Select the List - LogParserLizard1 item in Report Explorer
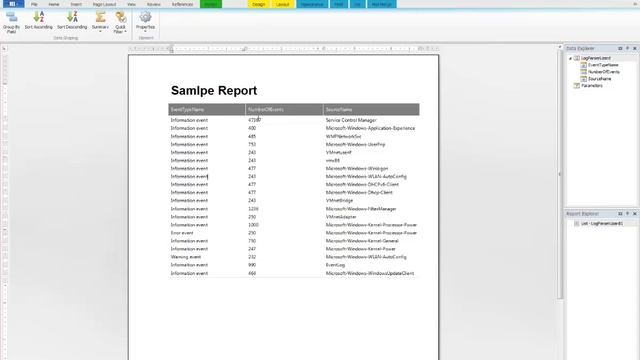640x360 pixels. pos(602,224)
